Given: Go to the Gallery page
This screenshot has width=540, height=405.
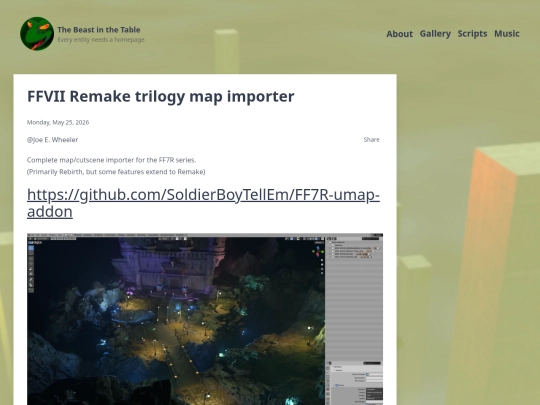Looking at the screenshot, I should (435, 34).
